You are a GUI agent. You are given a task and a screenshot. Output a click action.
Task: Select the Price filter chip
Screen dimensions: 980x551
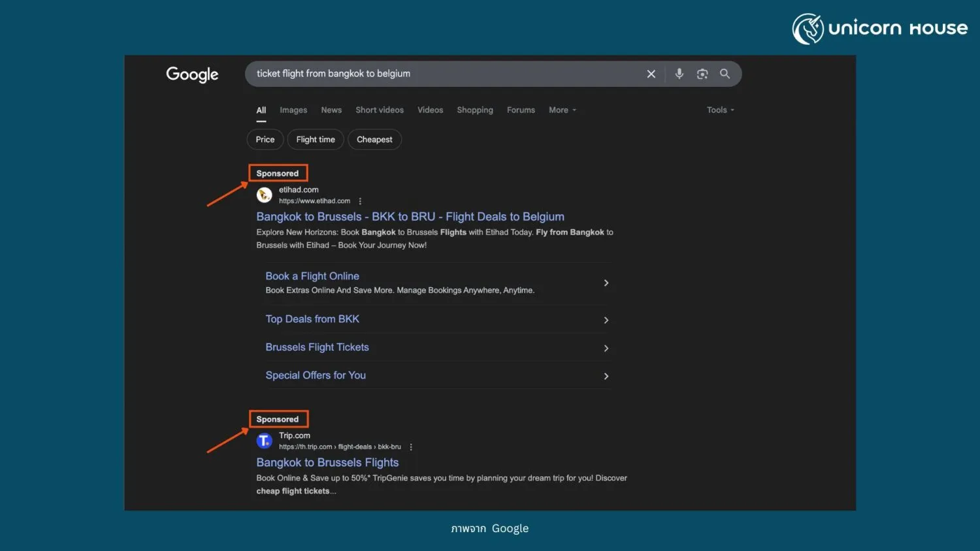coord(265,140)
